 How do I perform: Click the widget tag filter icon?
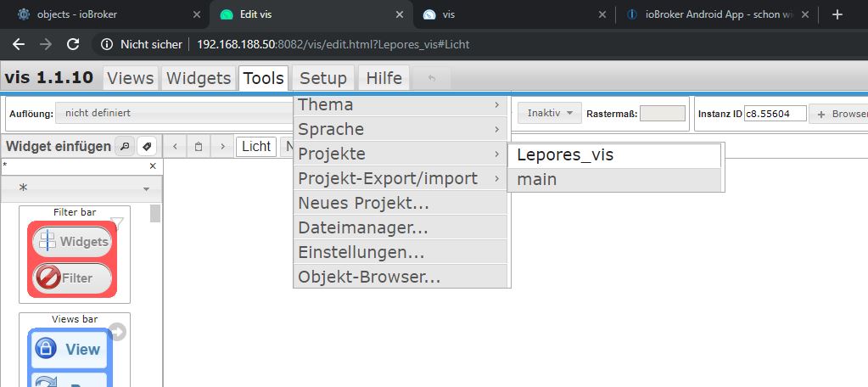(x=146, y=146)
